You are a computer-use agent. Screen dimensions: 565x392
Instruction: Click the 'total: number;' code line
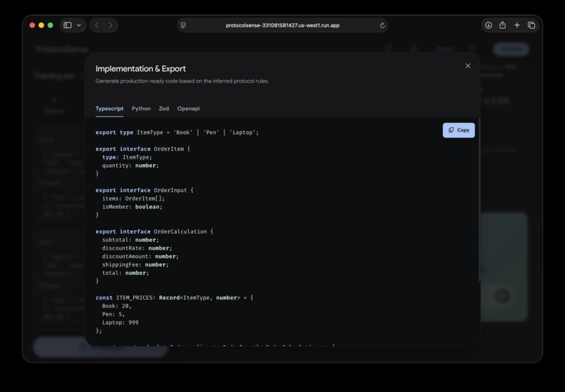coord(125,273)
